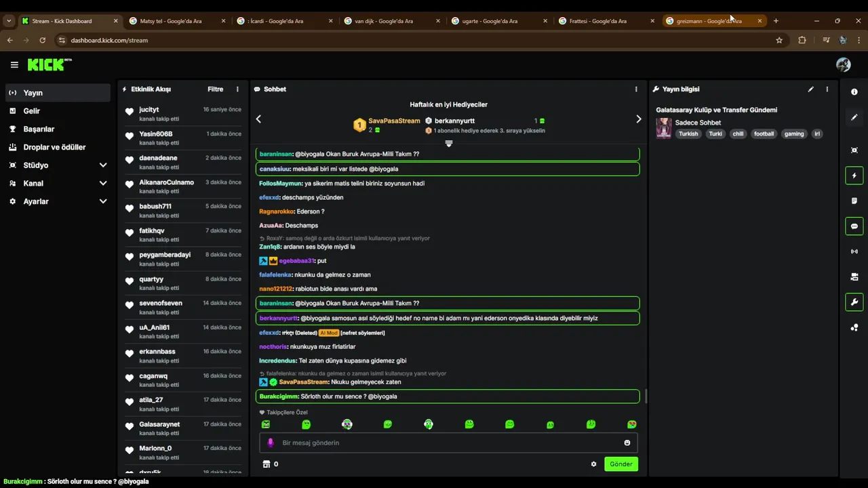Click the three-circles icon in right toolbar
The width and height of the screenshot is (868, 488).
(854, 327)
